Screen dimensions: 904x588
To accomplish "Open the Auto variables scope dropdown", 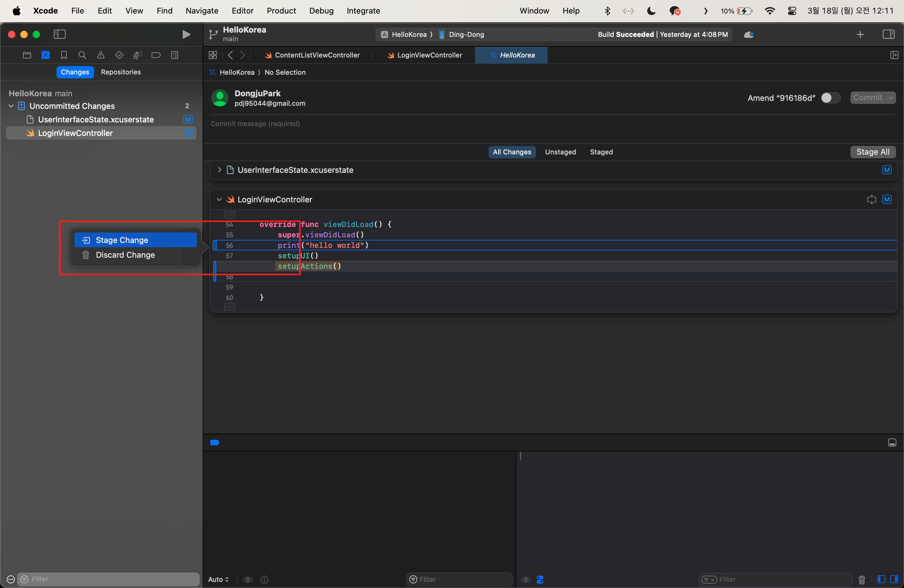I will point(218,580).
